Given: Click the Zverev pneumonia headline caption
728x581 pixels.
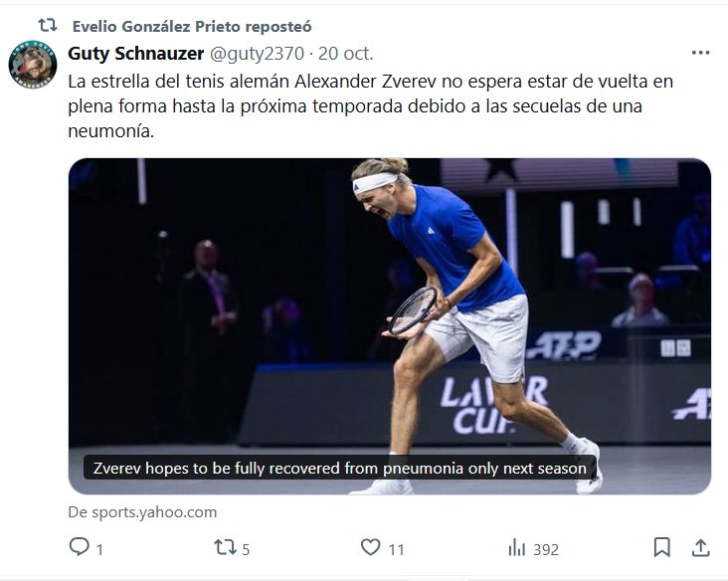Looking at the screenshot, I should click(338, 468).
